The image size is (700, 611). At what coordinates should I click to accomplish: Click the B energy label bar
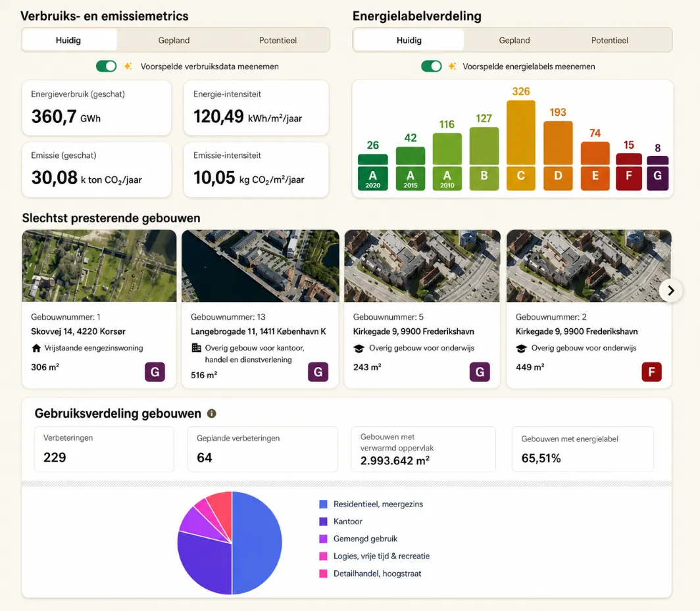(x=484, y=159)
